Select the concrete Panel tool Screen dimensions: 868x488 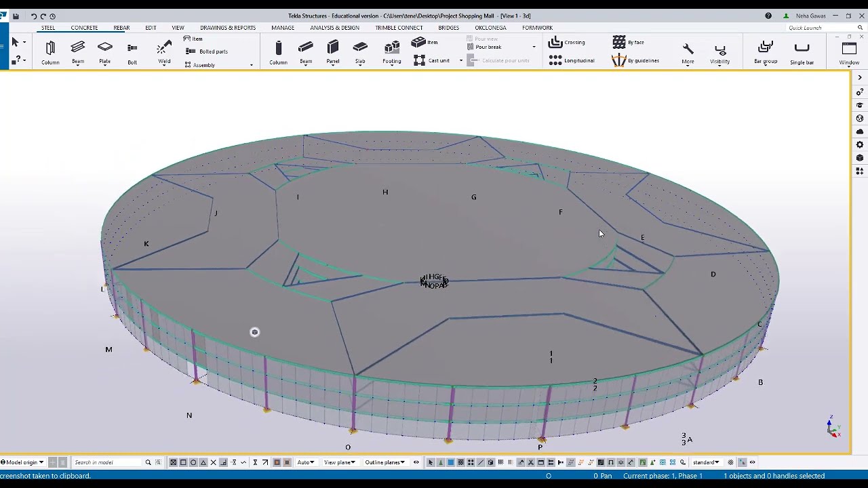click(x=333, y=53)
